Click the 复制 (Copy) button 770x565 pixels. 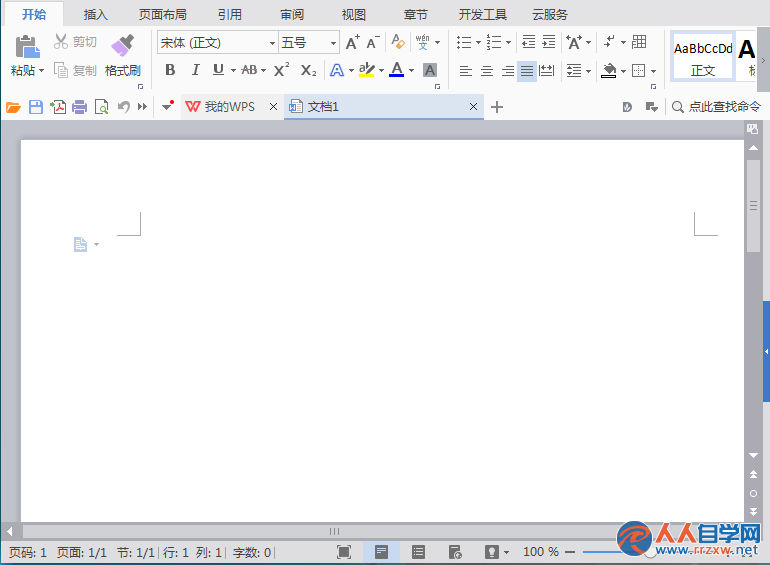[76, 71]
